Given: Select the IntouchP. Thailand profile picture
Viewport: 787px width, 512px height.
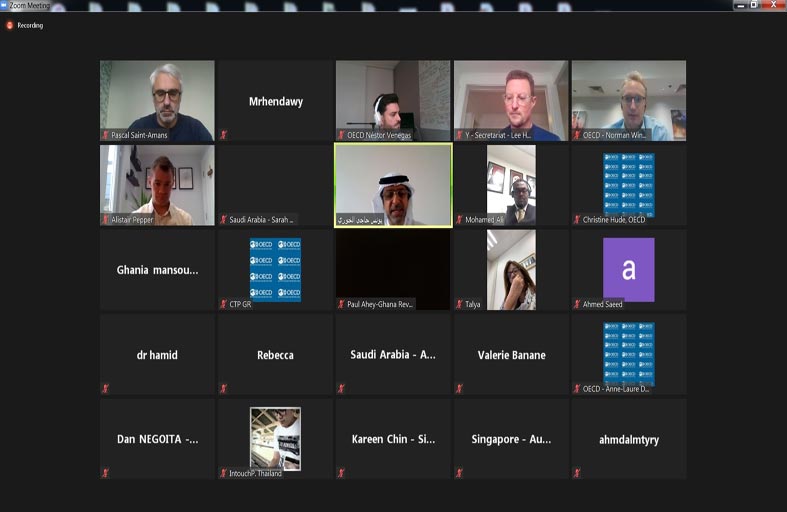Looking at the screenshot, I should 275,437.
